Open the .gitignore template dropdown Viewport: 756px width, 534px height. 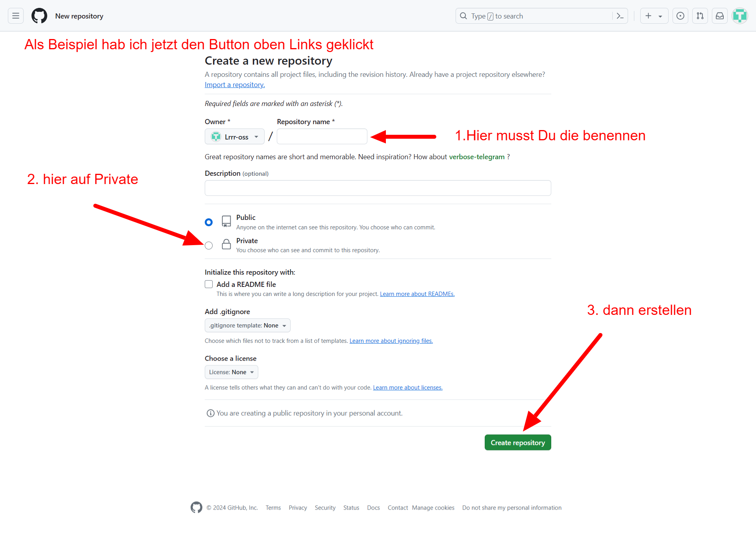[x=247, y=326]
